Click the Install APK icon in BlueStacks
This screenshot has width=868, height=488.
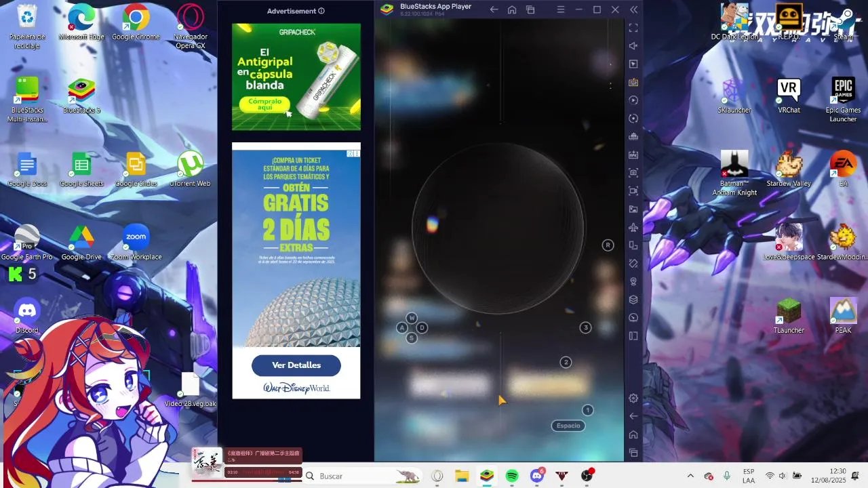click(x=633, y=155)
